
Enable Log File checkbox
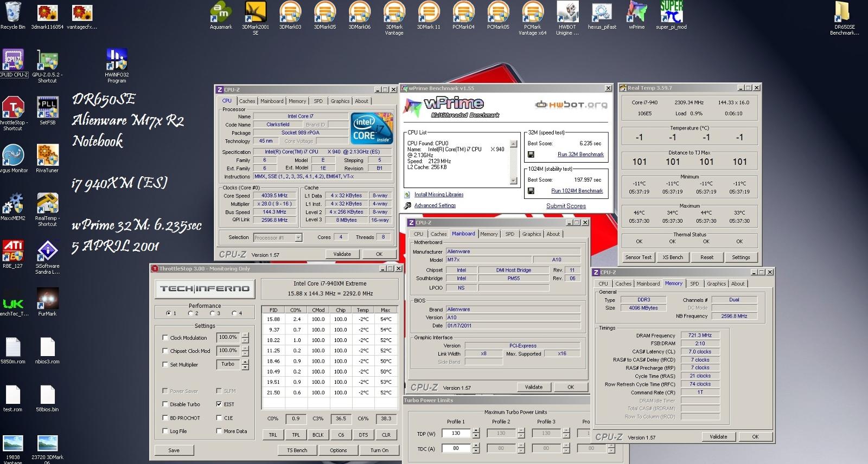click(x=165, y=431)
